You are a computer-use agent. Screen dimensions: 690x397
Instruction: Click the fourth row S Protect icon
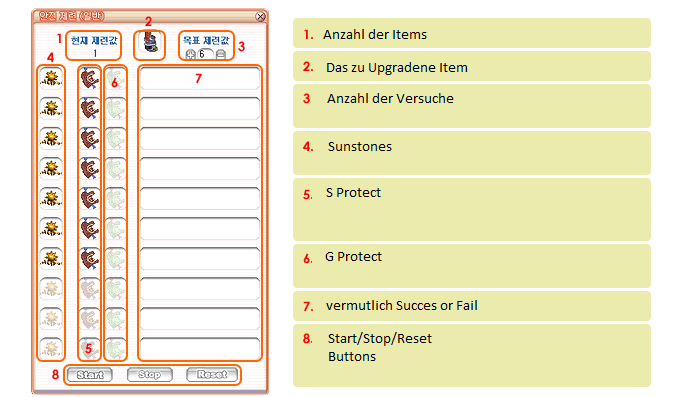click(x=90, y=169)
